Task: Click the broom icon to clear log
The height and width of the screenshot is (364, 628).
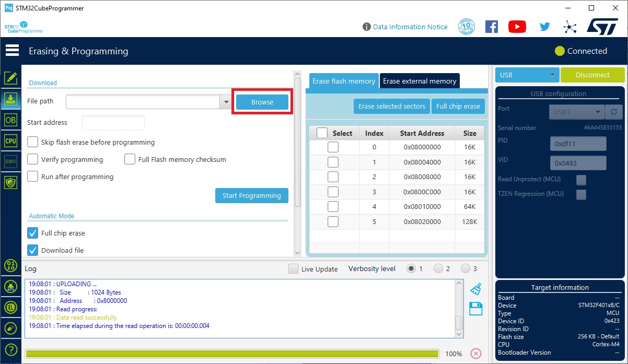Action: pyautogui.click(x=475, y=289)
